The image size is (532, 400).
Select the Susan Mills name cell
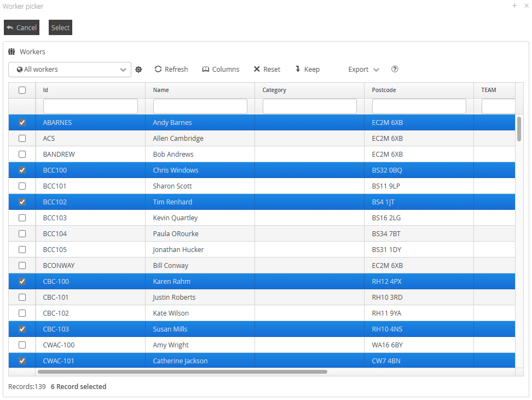(x=200, y=329)
